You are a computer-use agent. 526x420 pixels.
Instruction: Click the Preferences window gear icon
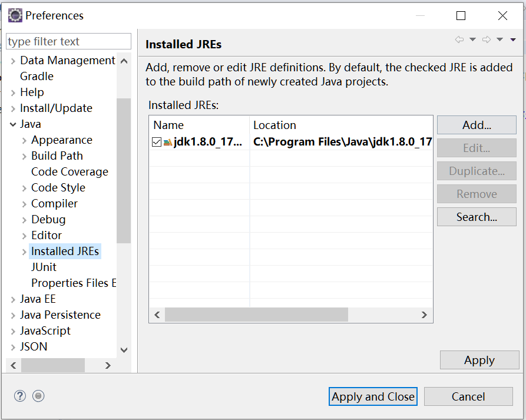click(x=15, y=15)
